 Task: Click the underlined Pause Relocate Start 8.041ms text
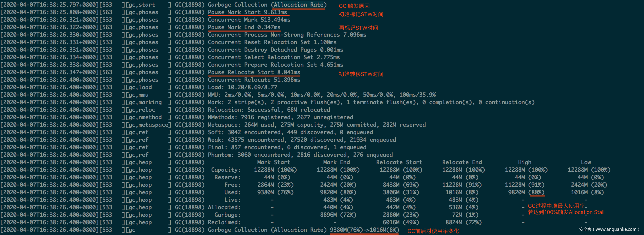coord(254,72)
